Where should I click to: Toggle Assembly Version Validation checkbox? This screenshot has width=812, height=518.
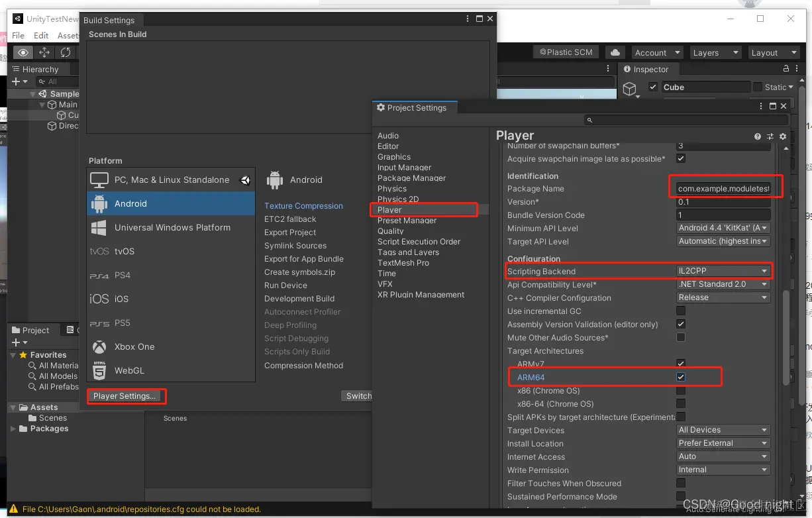681,325
